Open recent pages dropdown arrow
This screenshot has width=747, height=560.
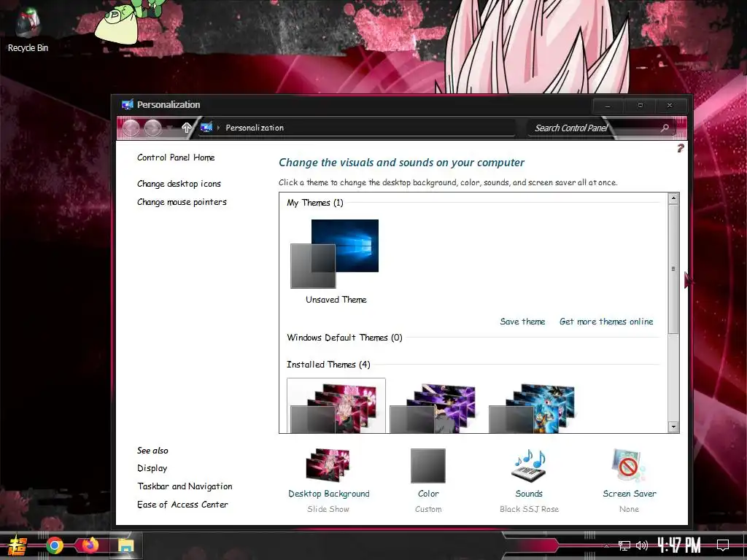[169, 128]
